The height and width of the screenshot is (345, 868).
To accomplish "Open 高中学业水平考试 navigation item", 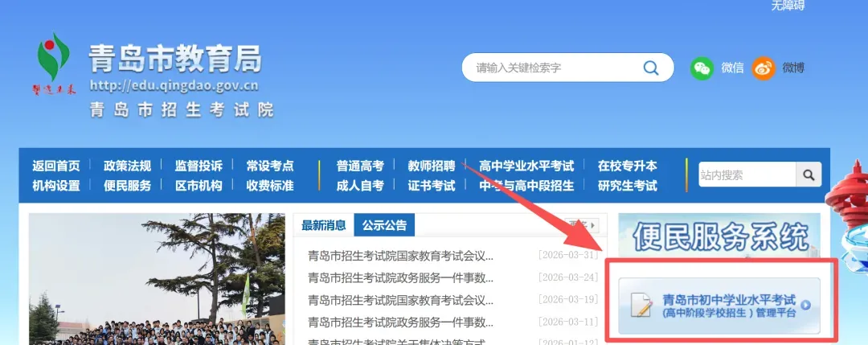I will tap(526, 166).
